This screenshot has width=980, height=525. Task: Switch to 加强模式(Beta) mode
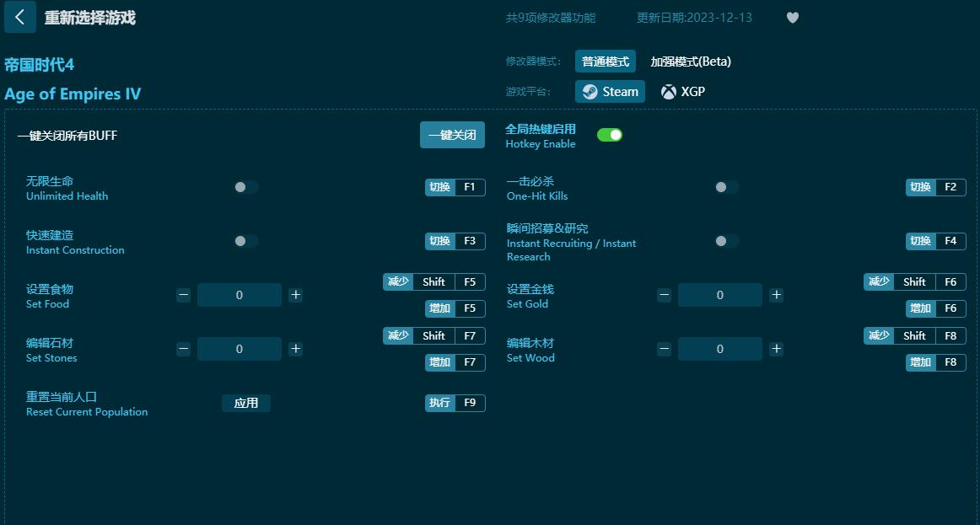[691, 62]
